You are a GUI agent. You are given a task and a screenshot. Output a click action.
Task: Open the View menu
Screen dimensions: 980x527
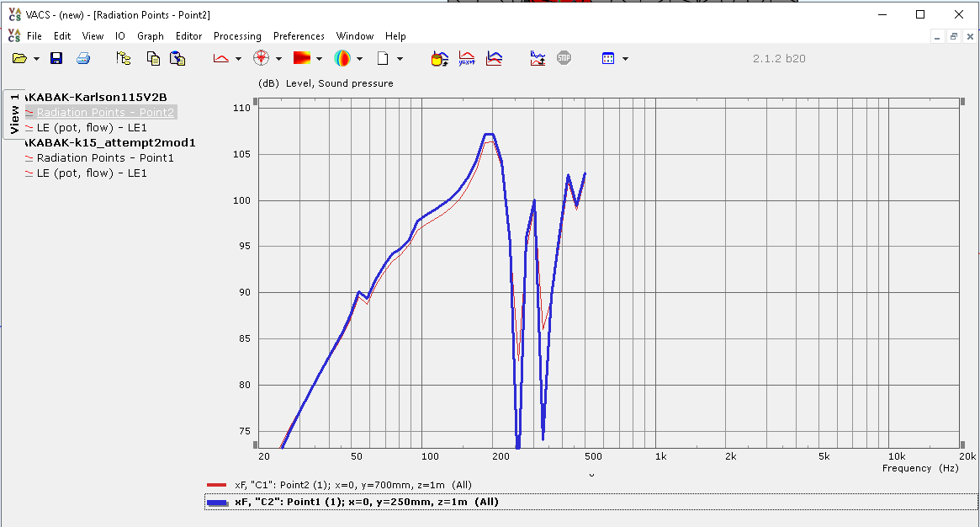pos(93,36)
